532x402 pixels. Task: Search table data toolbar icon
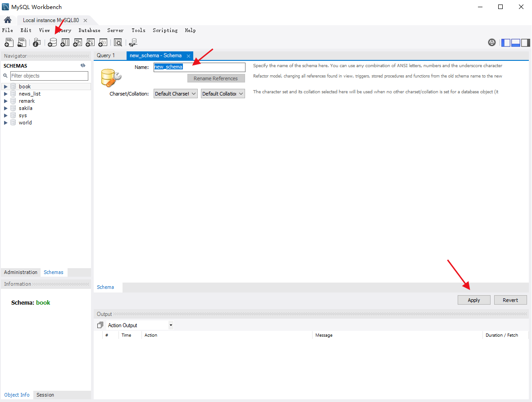click(x=118, y=42)
